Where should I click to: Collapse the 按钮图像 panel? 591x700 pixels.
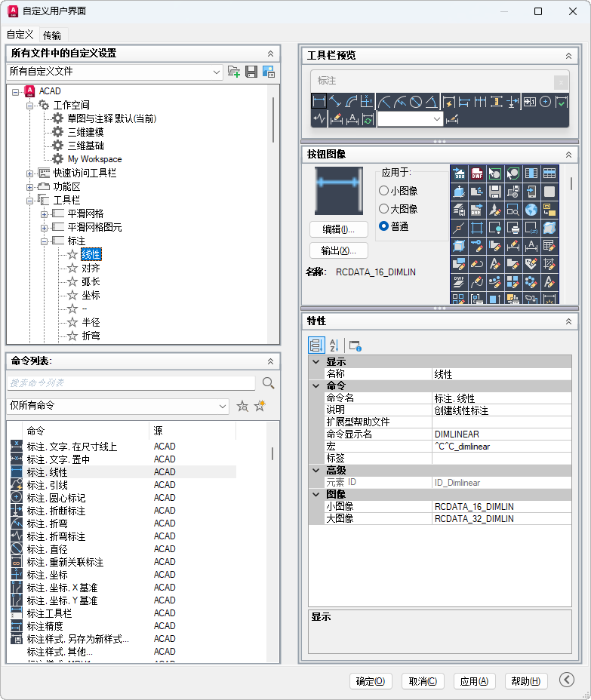pyautogui.click(x=568, y=155)
